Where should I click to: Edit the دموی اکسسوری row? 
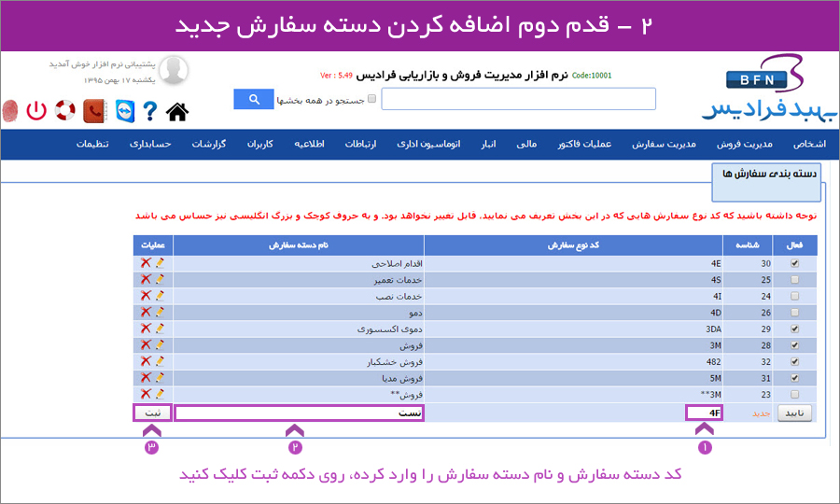pos(160,329)
